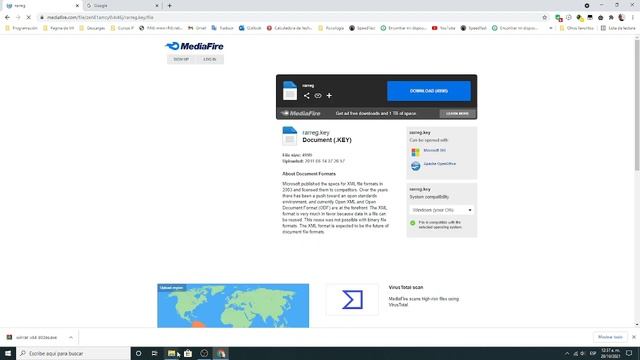Image resolution: width=640 pixels, height=360 pixels.
Task: Open File Explorer from the taskbar
Action: click(x=171, y=353)
